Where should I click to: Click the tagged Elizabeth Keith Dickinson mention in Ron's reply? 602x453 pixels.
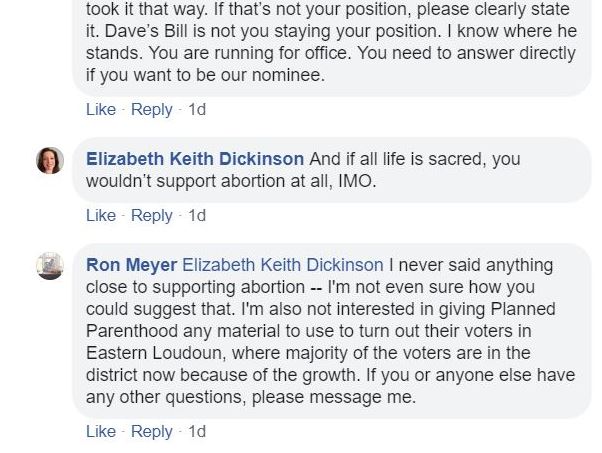click(x=282, y=265)
